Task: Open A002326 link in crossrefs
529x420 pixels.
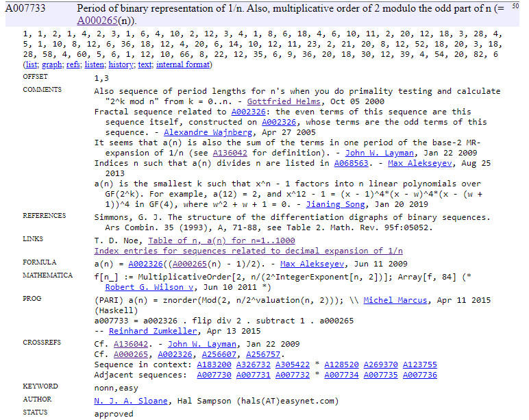Action: (x=175, y=354)
